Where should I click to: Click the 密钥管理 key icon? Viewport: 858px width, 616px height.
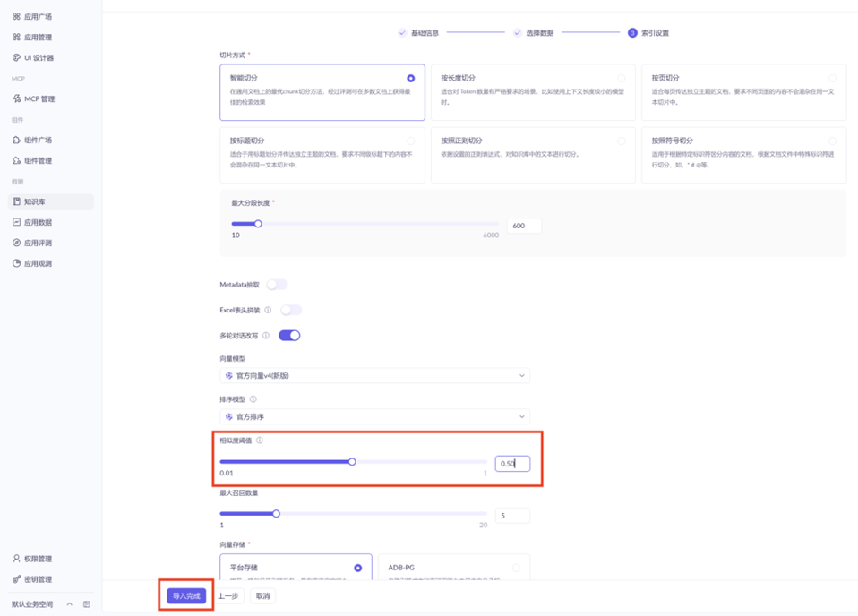click(x=16, y=578)
